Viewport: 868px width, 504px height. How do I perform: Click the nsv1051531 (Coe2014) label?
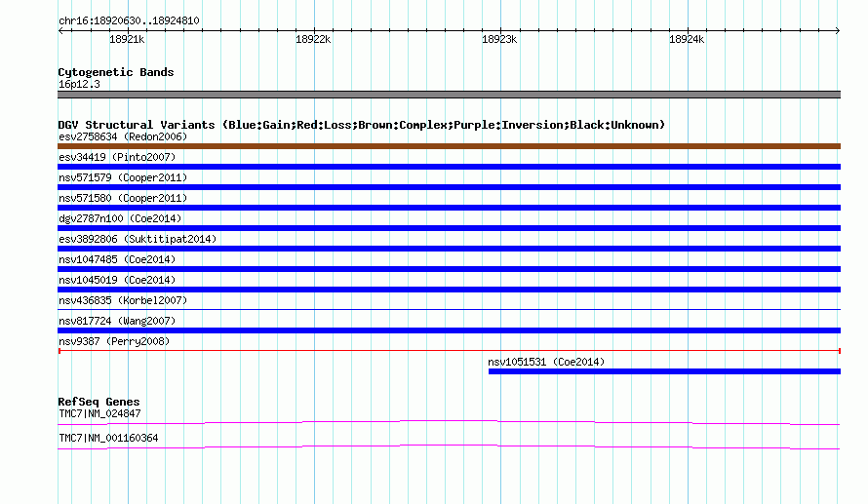[x=546, y=362]
